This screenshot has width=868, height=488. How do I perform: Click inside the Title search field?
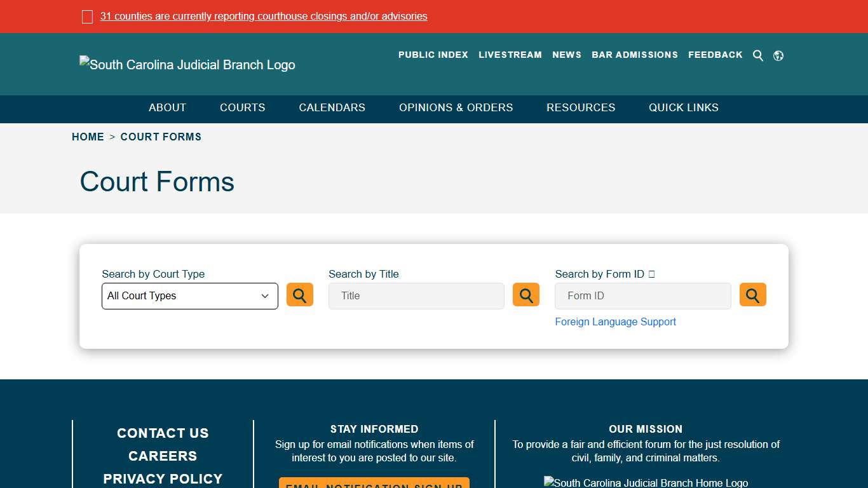point(416,295)
